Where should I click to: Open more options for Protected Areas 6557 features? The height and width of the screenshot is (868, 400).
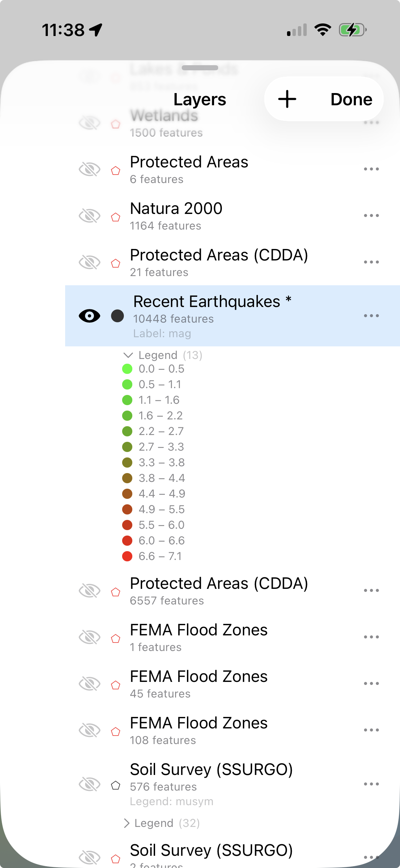coord(371,591)
